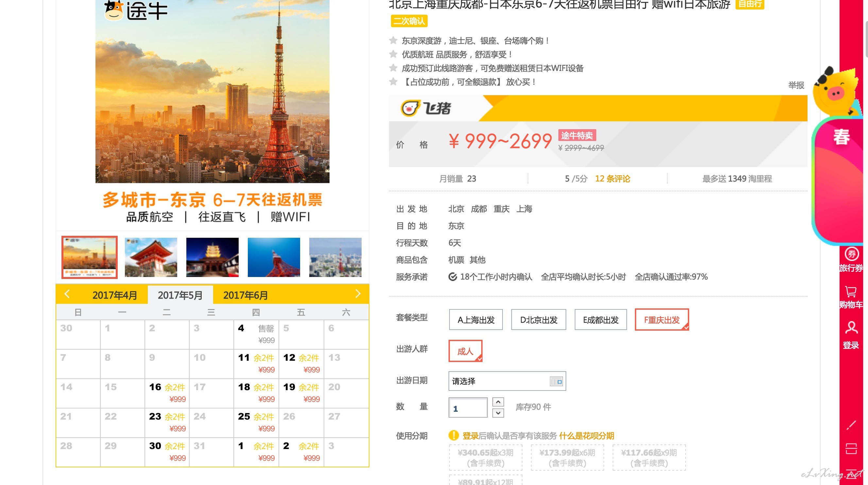
Task: Pick May 23 in the calendar
Action: (167, 423)
